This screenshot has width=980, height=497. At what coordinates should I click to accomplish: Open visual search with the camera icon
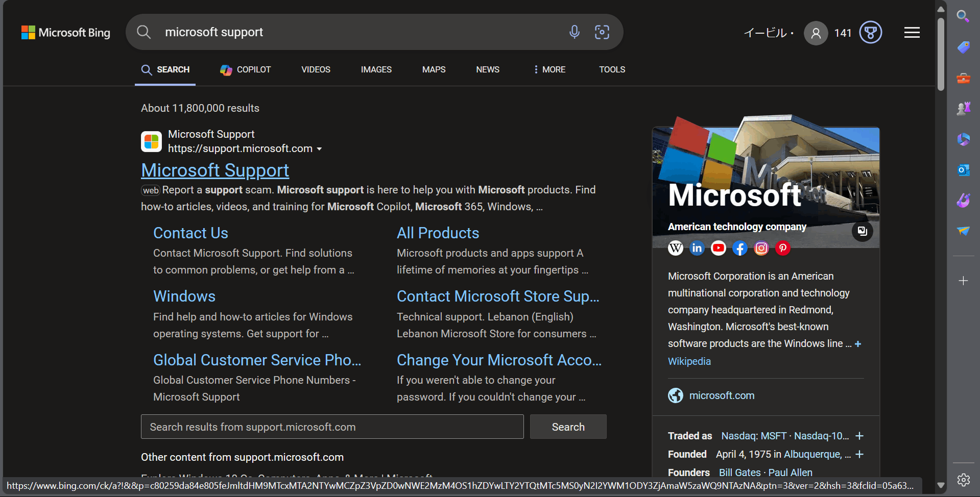[602, 32]
